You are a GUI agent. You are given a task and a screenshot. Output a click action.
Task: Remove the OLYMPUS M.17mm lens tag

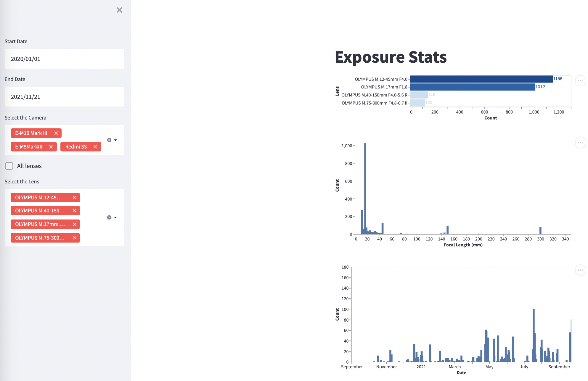click(x=75, y=224)
